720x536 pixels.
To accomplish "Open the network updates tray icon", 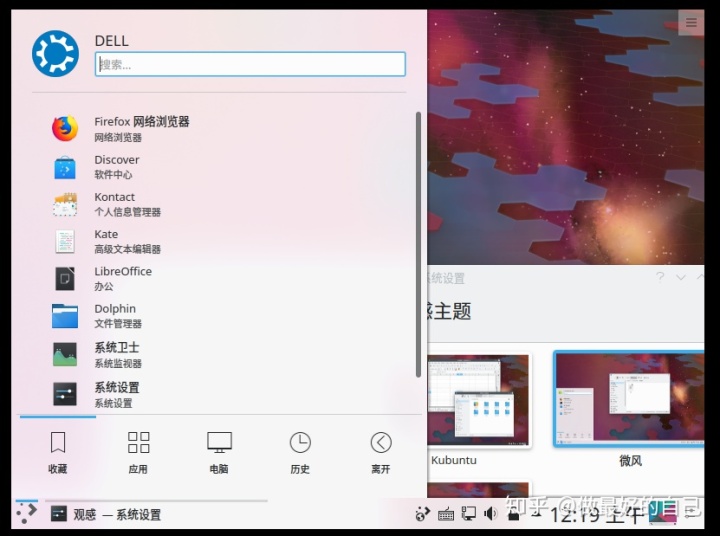I will tap(422, 514).
